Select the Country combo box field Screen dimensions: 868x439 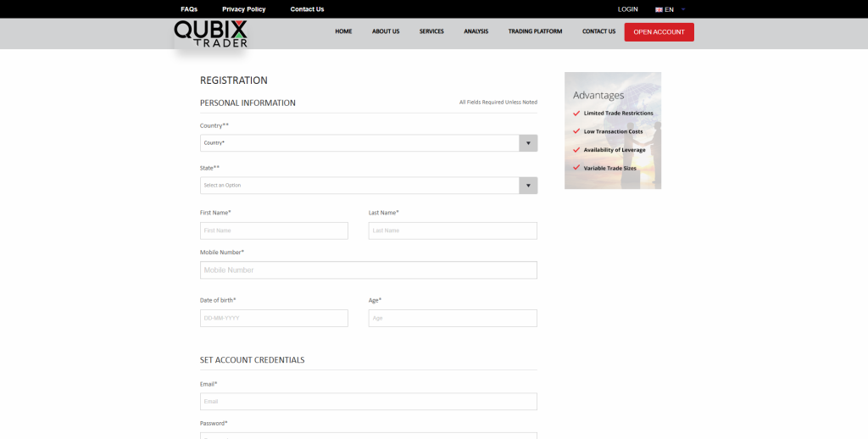click(x=369, y=143)
